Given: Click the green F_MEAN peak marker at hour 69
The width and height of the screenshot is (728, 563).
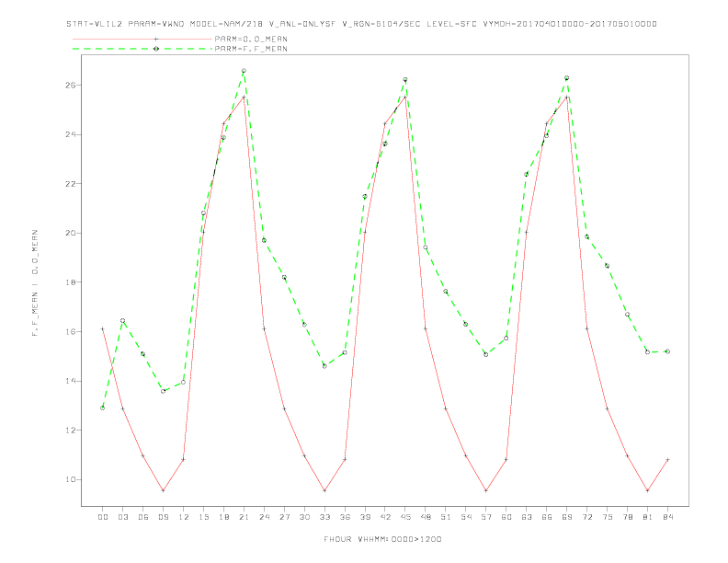Looking at the screenshot, I should pyautogui.click(x=567, y=78).
